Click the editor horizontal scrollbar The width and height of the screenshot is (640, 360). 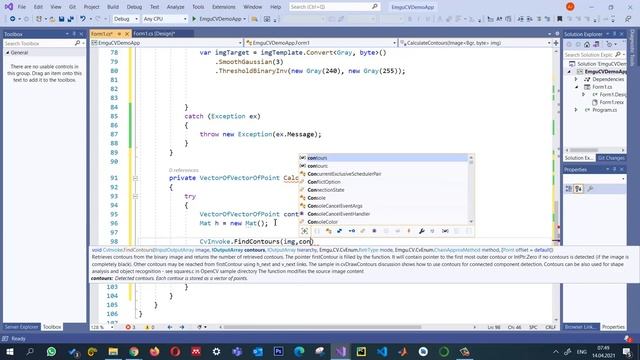click(x=322, y=327)
